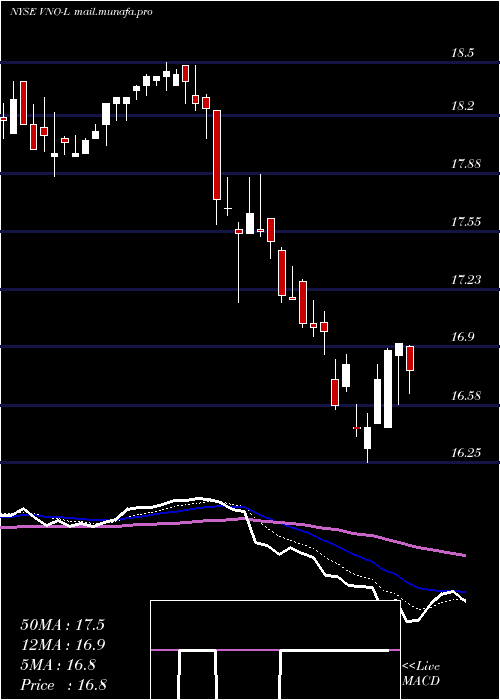This screenshot has height=700, width=500.
Task: Click the 50MA : 17.5 readout
Action: click(62, 625)
